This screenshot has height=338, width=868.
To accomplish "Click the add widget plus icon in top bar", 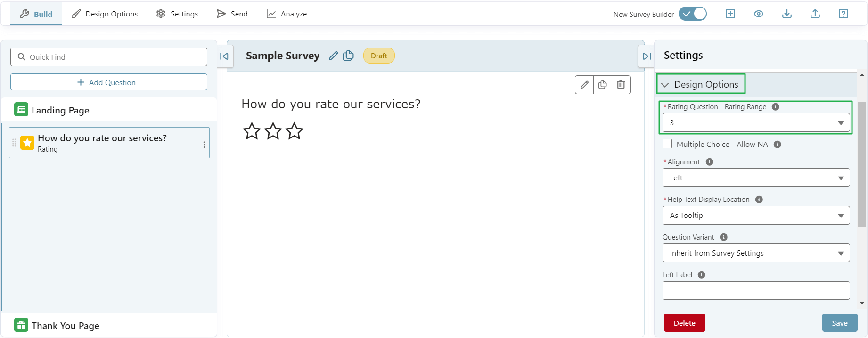I will (x=730, y=14).
